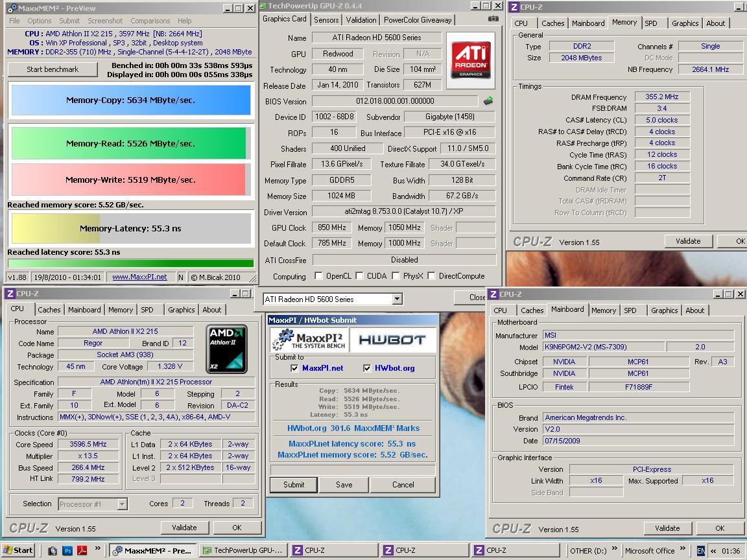Select SPD tab in the CPU-Z Memory window
This screenshot has height=560, width=747.
point(651,23)
